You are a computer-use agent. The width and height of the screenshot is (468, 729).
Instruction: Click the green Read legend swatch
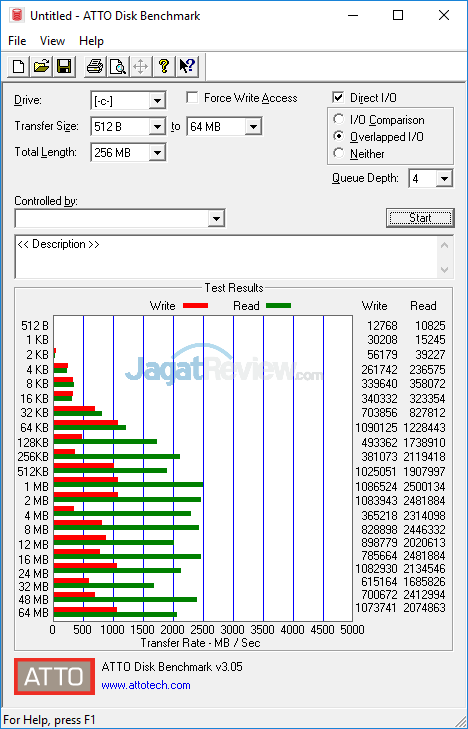tap(278, 306)
